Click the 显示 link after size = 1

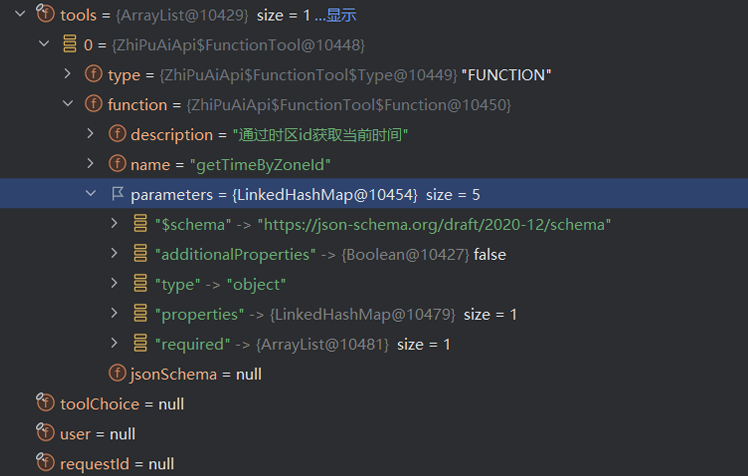point(341,15)
